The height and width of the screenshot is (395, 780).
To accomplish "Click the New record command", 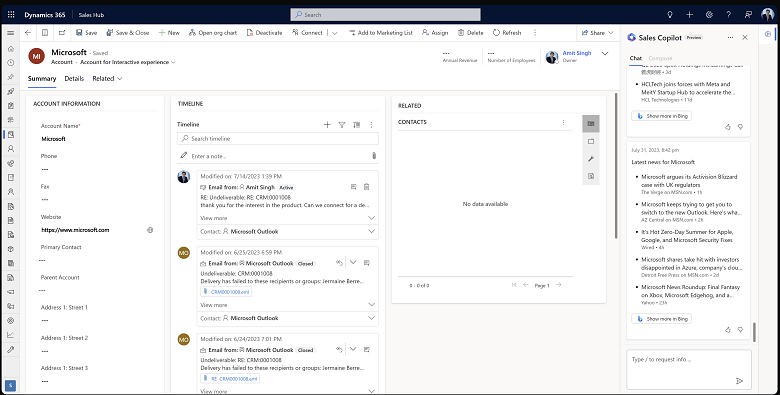I will [x=169, y=33].
